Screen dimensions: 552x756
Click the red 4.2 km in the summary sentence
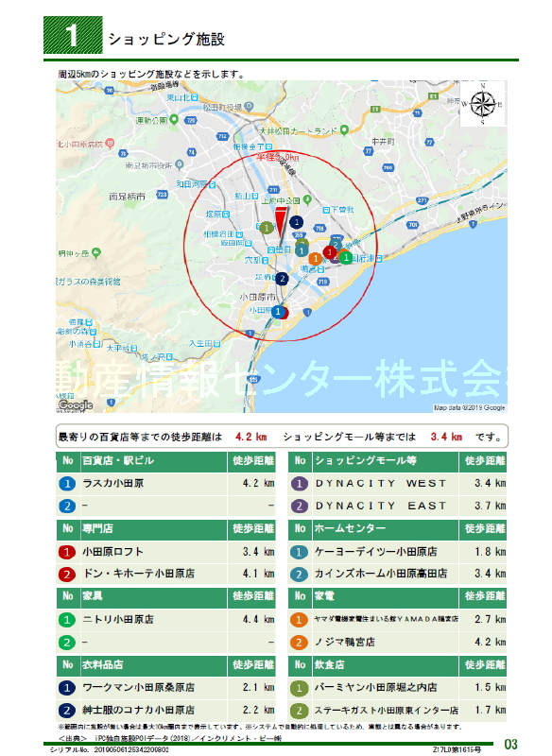251,438
